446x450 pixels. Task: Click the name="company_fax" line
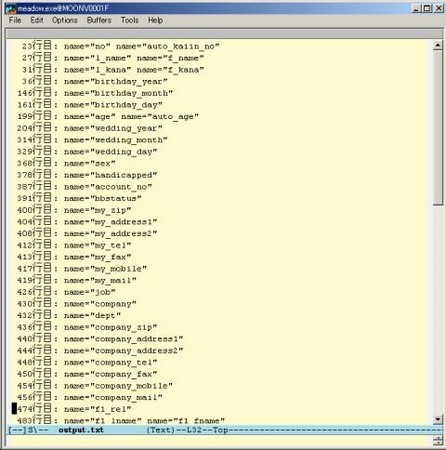(87, 374)
